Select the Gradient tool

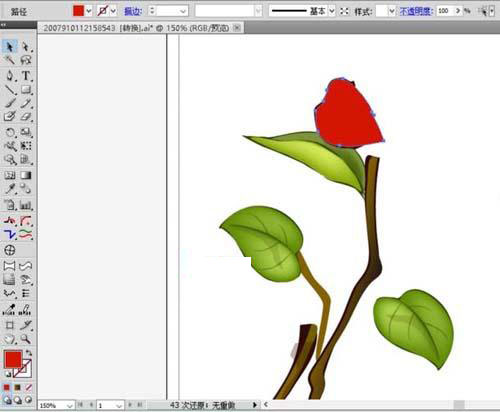26,175
